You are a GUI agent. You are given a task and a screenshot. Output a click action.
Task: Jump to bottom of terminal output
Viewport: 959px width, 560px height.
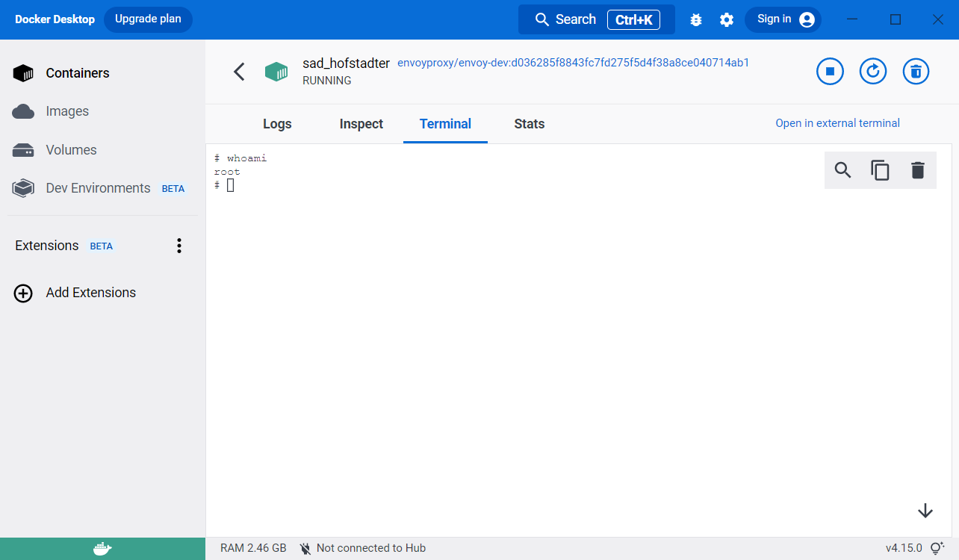click(x=925, y=511)
